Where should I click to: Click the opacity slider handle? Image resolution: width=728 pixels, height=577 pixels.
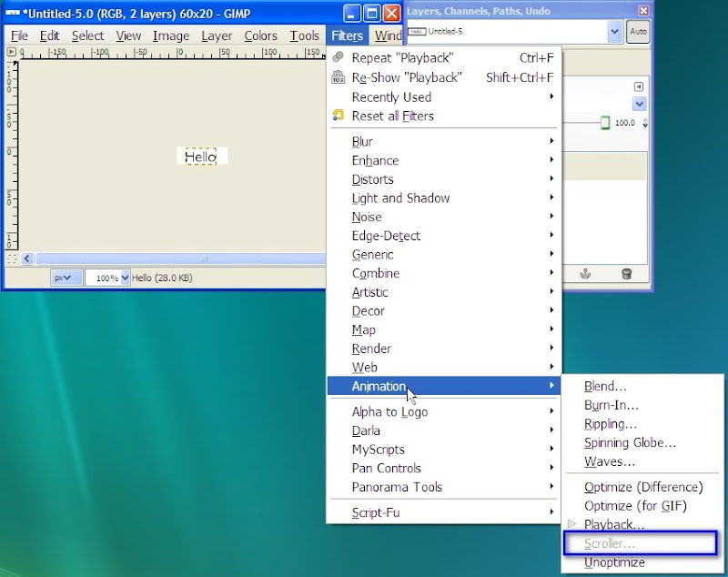click(605, 123)
